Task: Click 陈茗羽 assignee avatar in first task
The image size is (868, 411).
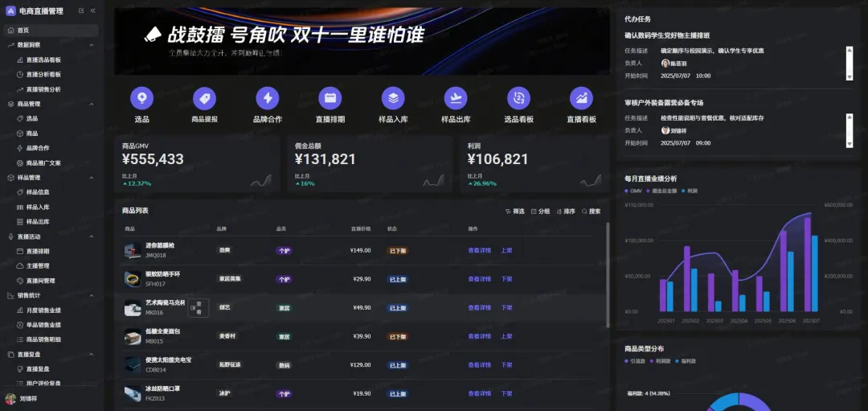Action: (x=665, y=64)
